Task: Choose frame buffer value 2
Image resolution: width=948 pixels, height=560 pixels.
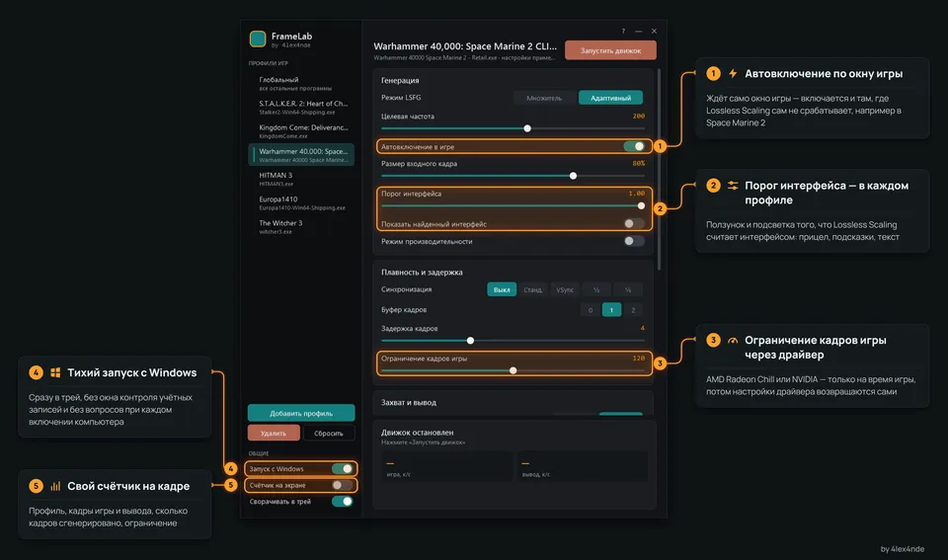Action: click(633, 310)
